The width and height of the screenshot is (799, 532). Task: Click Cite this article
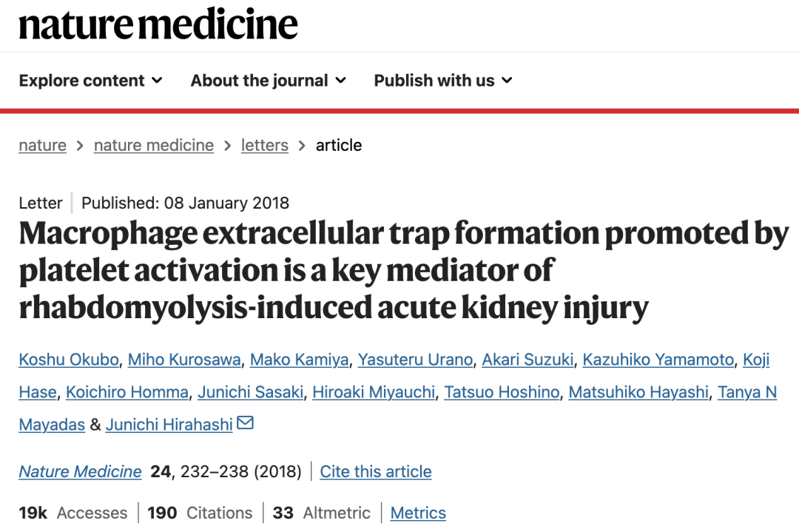click(x=375, y=471)
